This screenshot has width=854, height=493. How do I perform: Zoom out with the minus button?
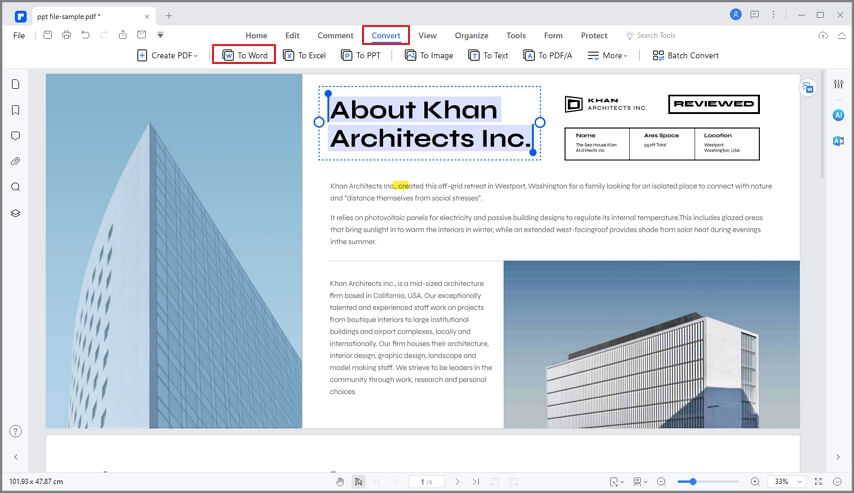pos(661,482)
